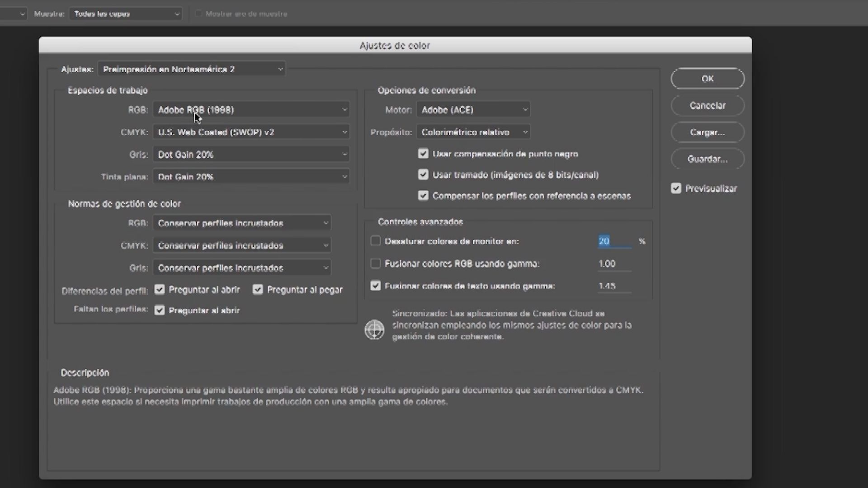Open the Cargar... load dialog

[708, 132]
